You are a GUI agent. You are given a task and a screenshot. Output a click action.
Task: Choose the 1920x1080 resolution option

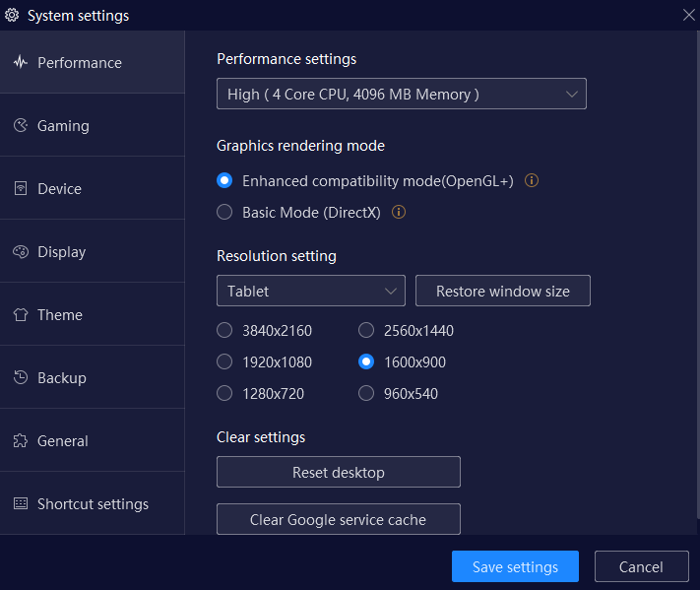224,361
